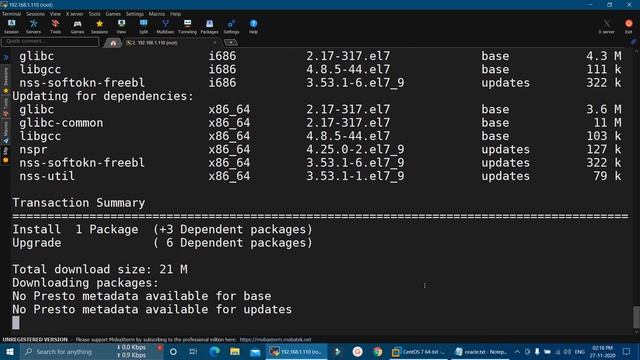Viewport: 640px width, 360px height.
Task: Open the Terminal menu
Action: (x=11, y=14)
